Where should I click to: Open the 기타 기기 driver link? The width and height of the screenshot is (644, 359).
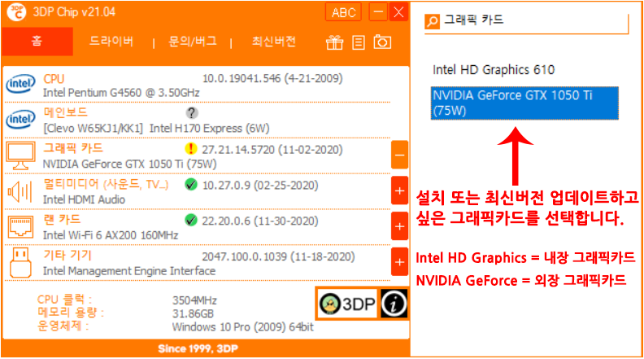pyautogui.click(x=67, y=256)
